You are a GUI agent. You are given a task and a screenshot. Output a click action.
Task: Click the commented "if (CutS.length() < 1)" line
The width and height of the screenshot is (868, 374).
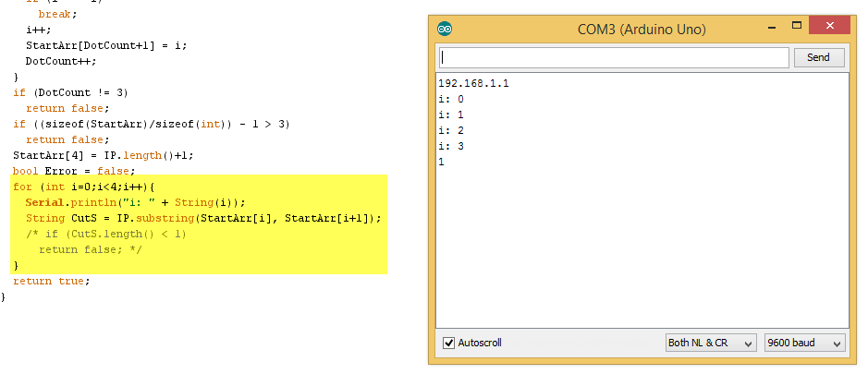(105, 234)
